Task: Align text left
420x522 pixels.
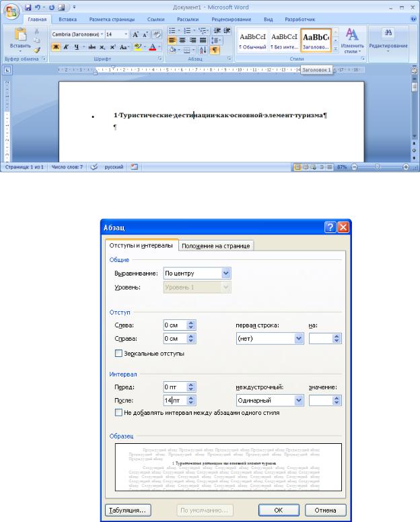Action: pos(172,40)
